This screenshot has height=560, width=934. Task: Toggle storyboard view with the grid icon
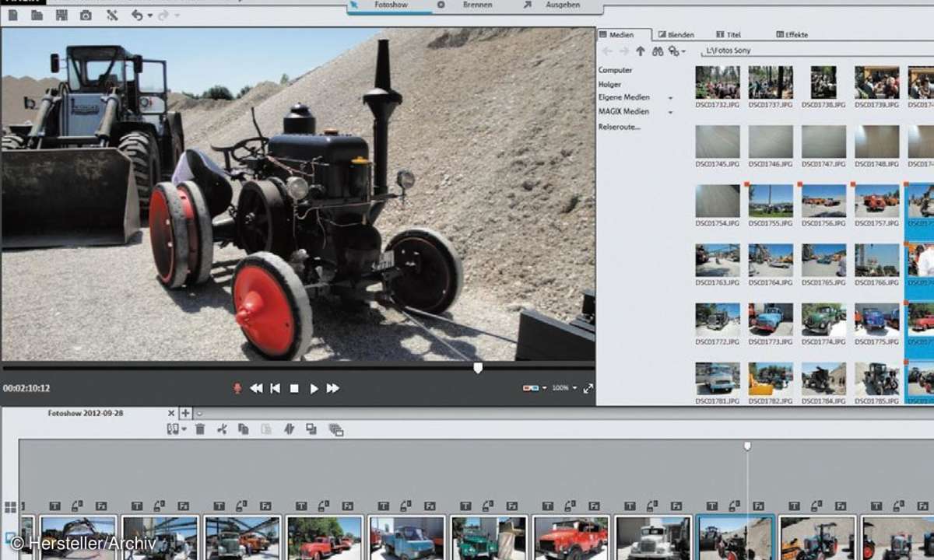coord(10,507)
